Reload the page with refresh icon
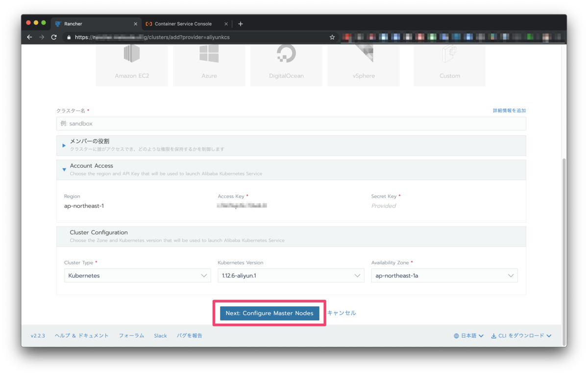Screen dimensions: 588x375 (x=54, y=37)
